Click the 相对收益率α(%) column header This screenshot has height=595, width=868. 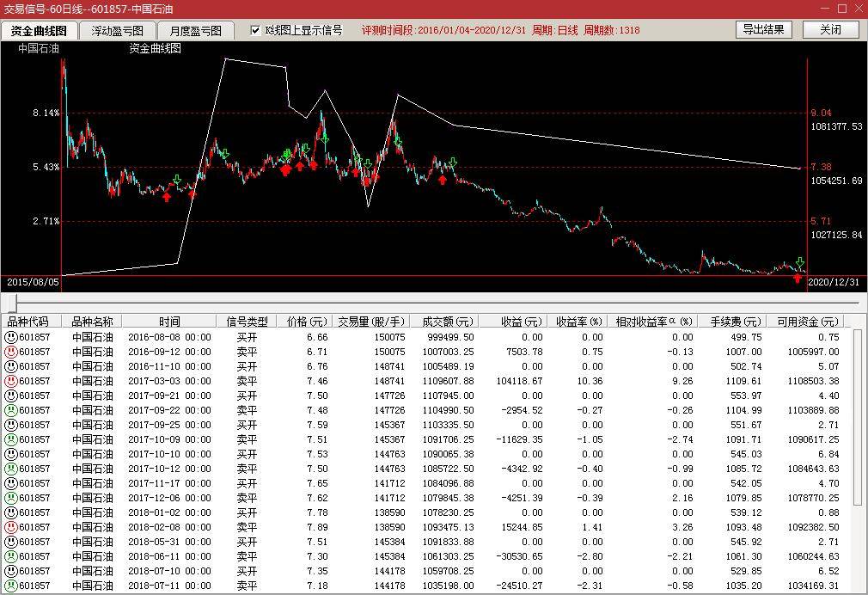click(654, 322)
